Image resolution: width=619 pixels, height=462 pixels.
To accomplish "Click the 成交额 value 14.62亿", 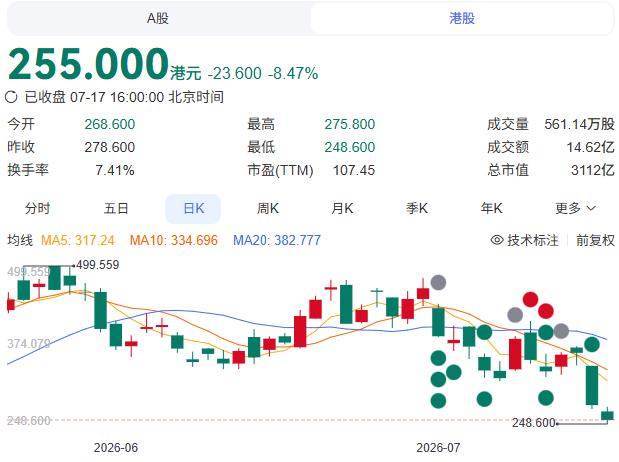I will [x=591, y=147].
